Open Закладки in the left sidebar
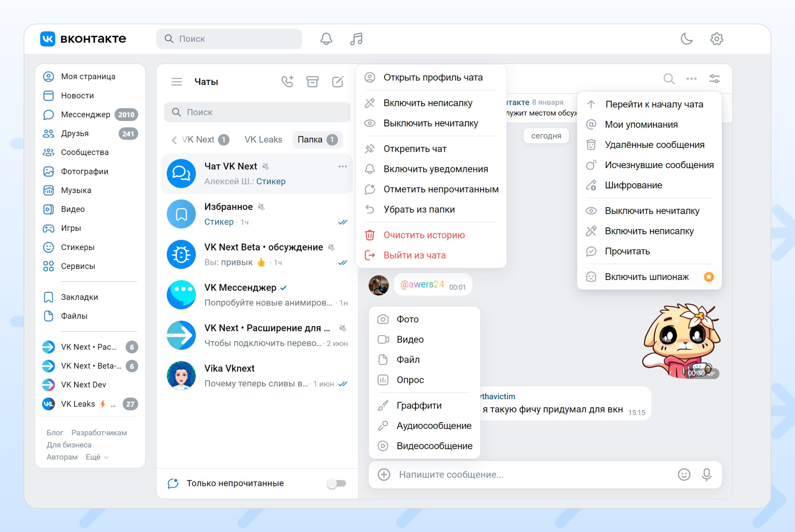The image size is (795, 532). [x=90, y=297]
